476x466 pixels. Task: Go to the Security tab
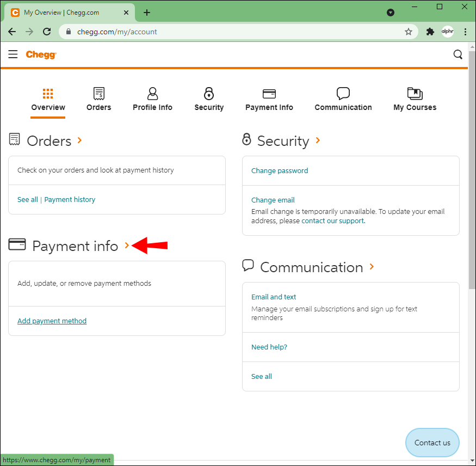(x=209, y=100)
